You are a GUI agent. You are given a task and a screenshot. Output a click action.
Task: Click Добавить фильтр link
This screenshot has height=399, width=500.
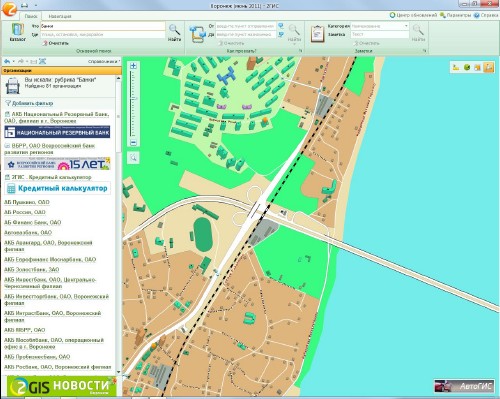click(29, 103)
